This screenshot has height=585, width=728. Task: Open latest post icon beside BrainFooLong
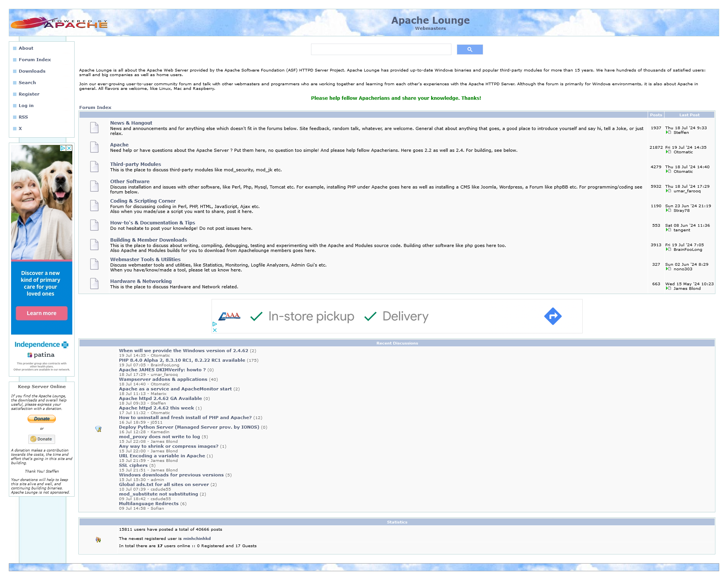tap(668, 249)
